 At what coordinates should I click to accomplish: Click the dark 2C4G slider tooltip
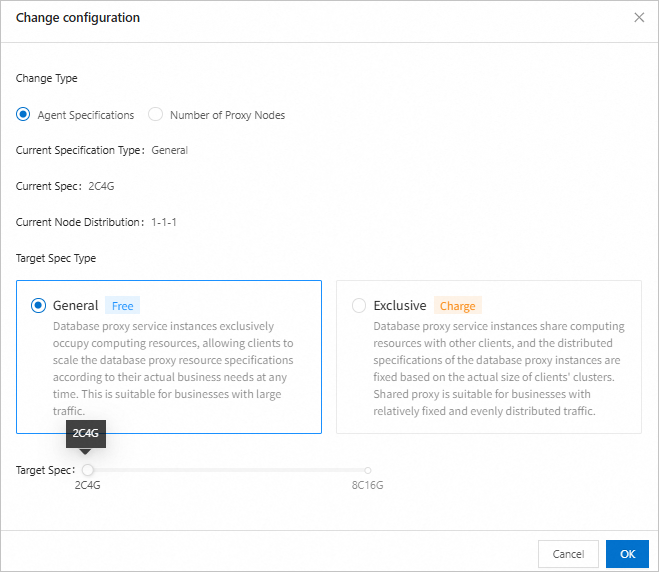(x=88, y=434)
